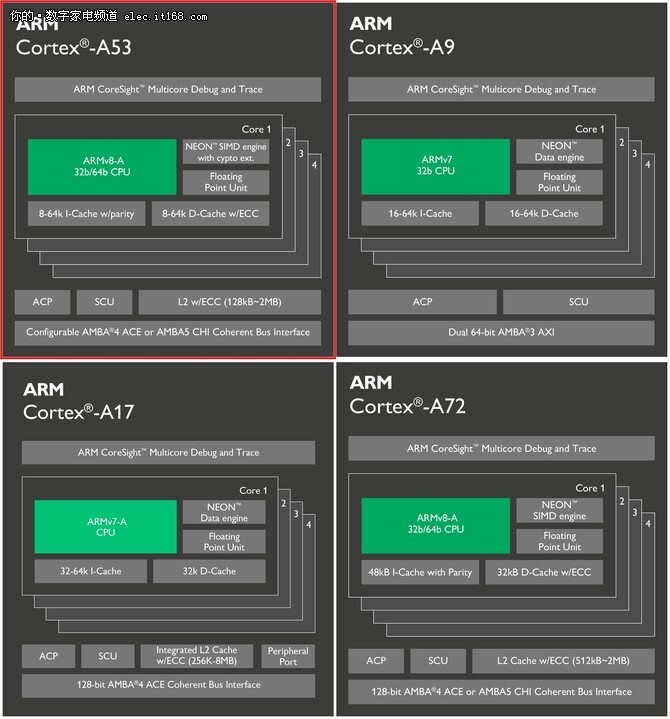Screen dimensions: 670x719
Task: Select '128-bit AMBA4 ACE Coherent Bus Interface' bar
Action: click(168, 685)
